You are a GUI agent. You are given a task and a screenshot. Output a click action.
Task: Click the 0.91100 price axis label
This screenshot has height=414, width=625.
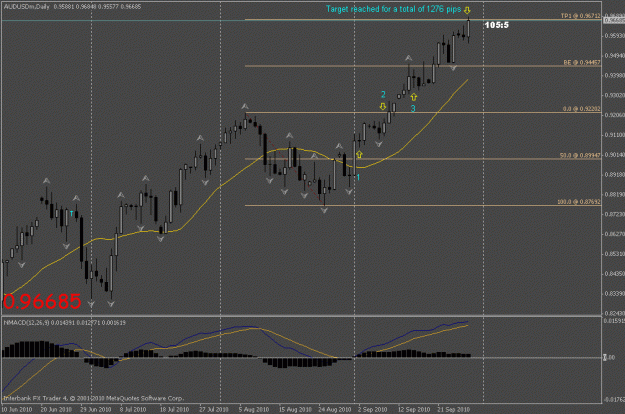[x=614, y=135]
